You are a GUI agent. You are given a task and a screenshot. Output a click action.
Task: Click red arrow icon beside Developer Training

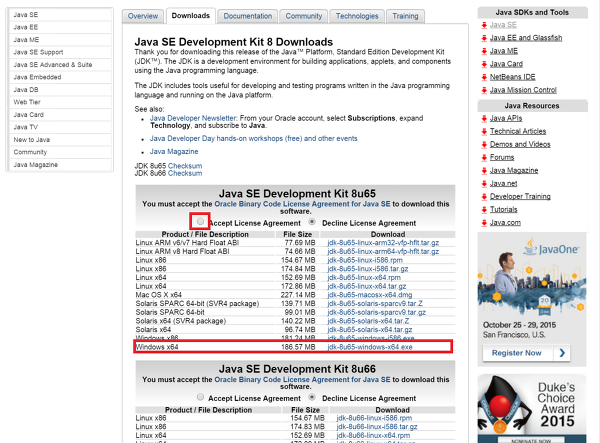tap(484, 197)
